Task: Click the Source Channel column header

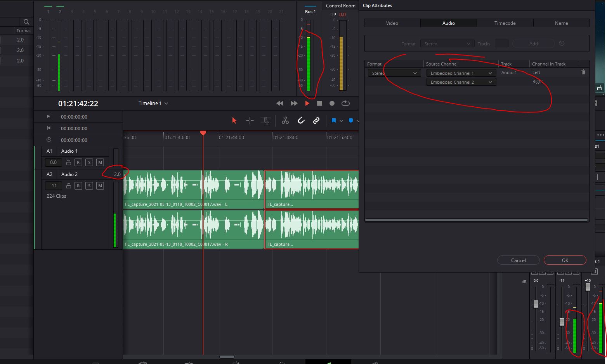Action: tap(442, 64)
